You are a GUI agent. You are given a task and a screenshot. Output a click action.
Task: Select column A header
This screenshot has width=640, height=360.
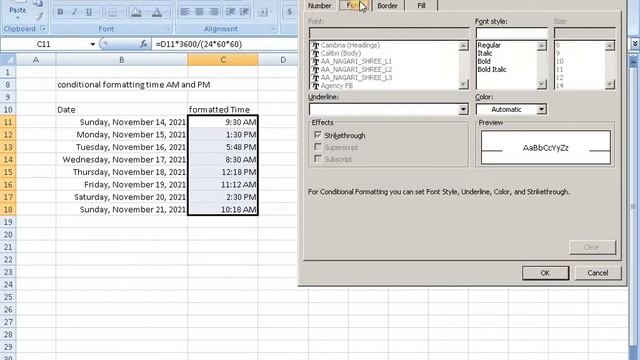36,60
